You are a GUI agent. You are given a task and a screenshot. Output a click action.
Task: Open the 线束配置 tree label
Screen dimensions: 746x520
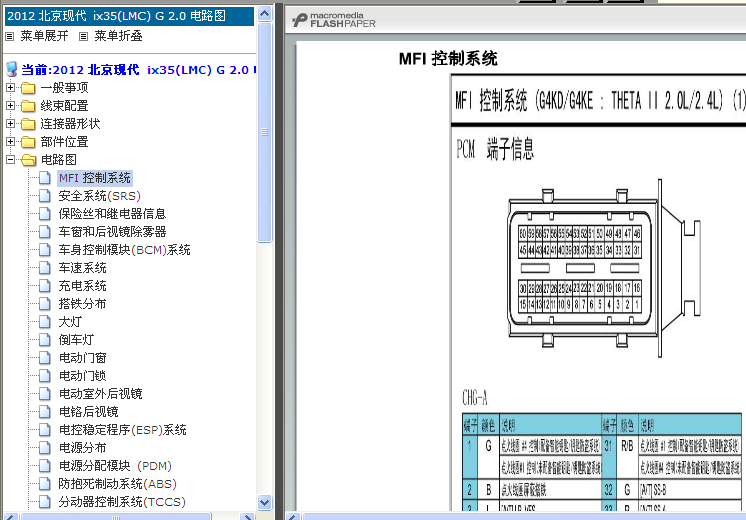[64, 106]
